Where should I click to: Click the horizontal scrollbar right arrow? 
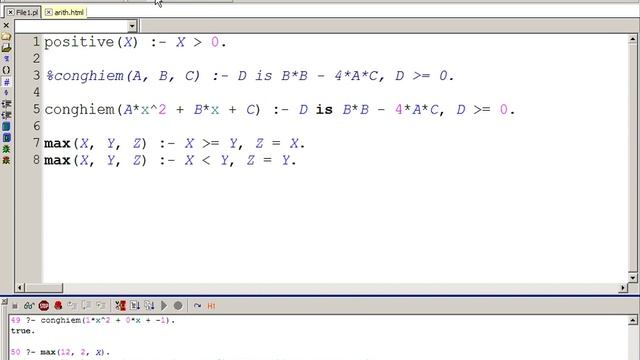[x=623, y=288]
